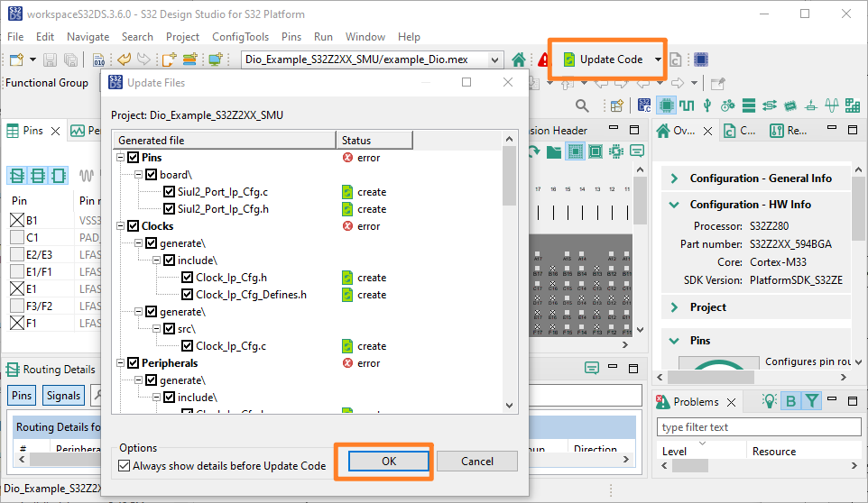This screenshot has height=503, width=868.
Task: Cancel the Update Files dialog
Action: tap(477, 461)
